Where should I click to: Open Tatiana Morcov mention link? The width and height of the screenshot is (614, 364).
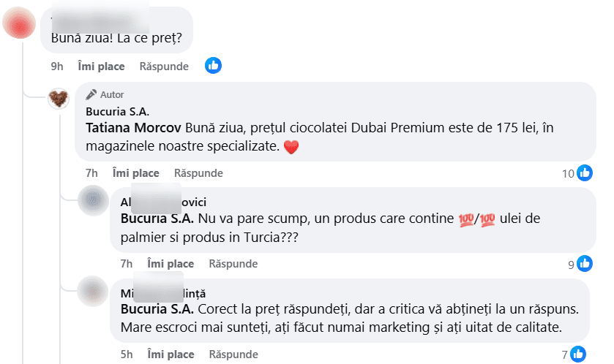(x=134, y=128)
